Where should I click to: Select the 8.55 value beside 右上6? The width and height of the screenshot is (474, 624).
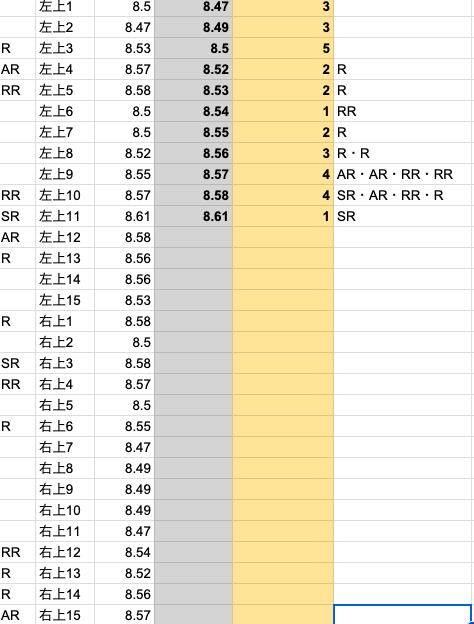(125, 426)
